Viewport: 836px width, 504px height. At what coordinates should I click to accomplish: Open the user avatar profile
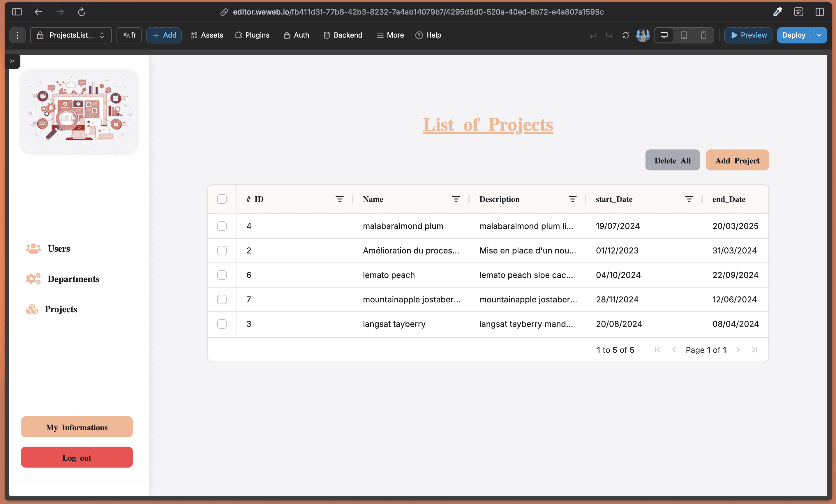(643, 35)
